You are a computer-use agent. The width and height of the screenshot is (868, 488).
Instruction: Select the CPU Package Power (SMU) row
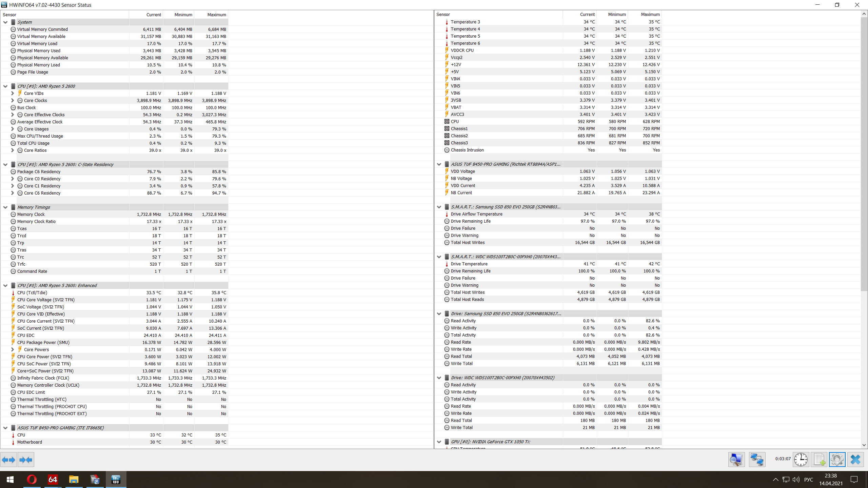click(43, 342)
